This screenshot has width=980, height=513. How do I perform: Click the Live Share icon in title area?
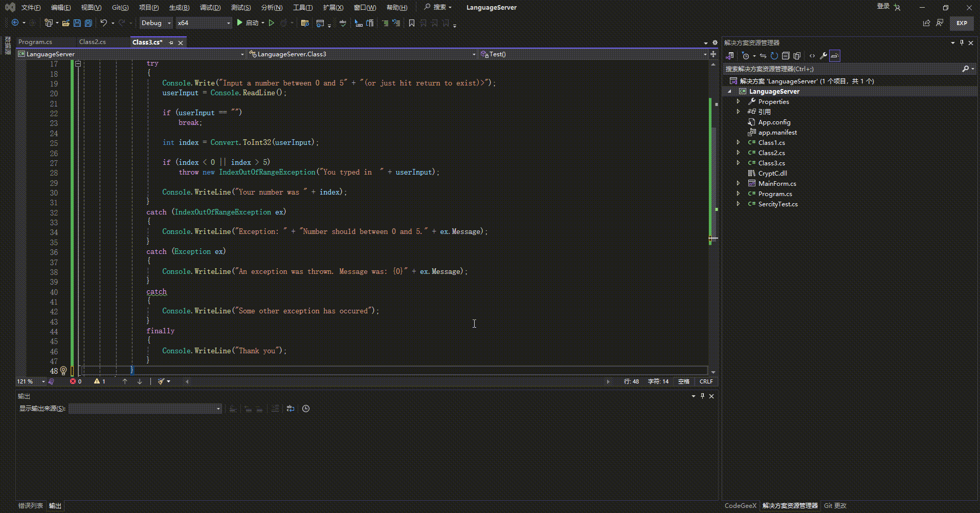[x=926, y=23]
